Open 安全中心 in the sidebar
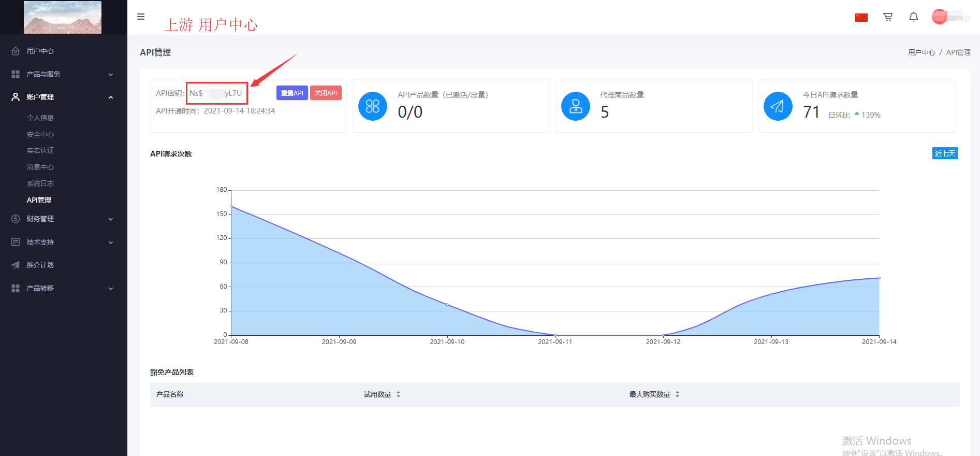980x456 pixels. [40, 134]
